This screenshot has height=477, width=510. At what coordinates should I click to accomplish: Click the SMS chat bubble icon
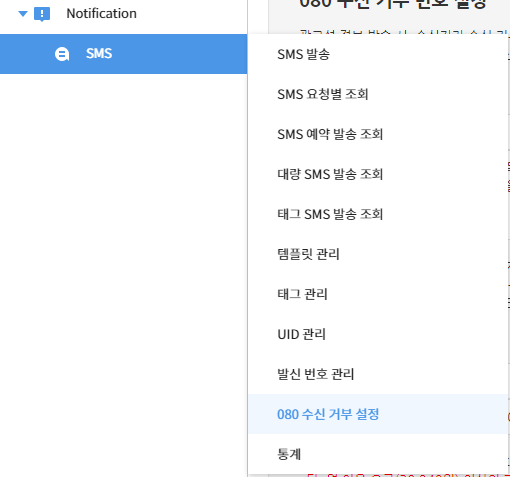coord(62,54)
